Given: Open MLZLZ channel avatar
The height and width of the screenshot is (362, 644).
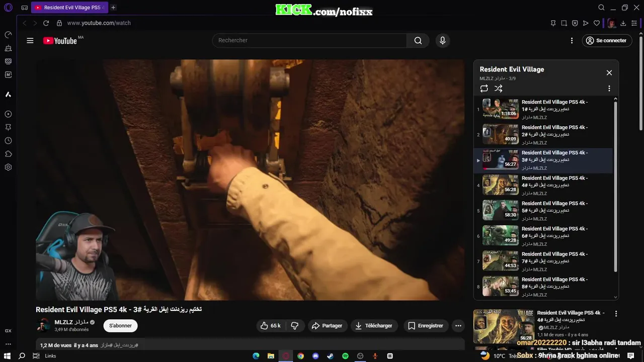Looking at the screenshot, I should 43,326.
